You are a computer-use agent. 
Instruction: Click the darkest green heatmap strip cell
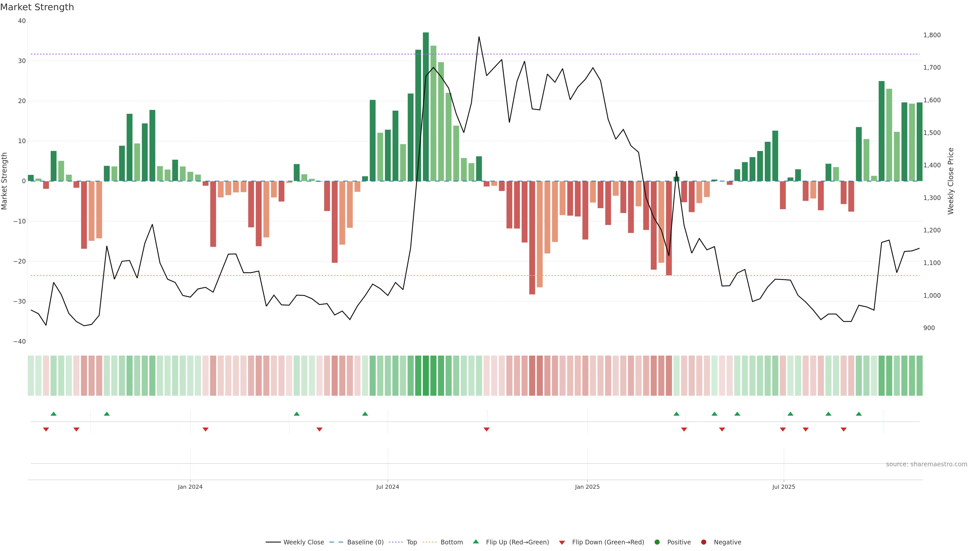pyautogui.click(x=426, y=376)
